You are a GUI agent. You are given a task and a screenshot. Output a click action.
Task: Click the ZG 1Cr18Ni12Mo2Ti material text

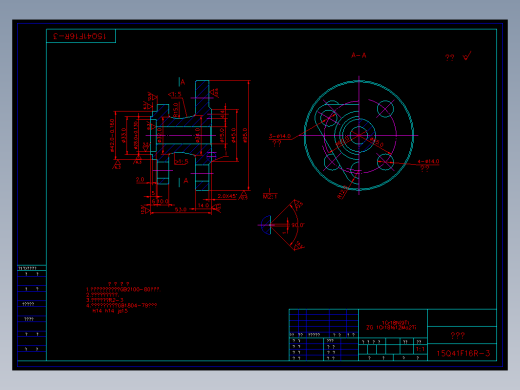point(391,328)
